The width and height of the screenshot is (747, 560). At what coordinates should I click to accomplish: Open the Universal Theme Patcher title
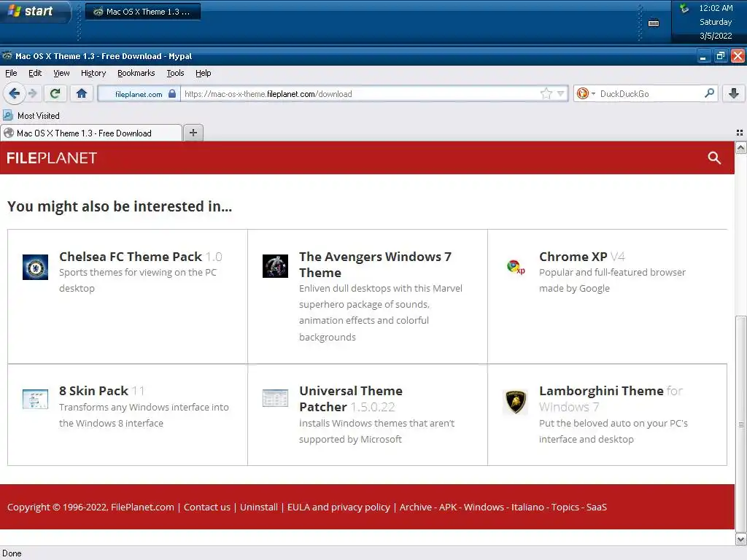click(351, 399)
